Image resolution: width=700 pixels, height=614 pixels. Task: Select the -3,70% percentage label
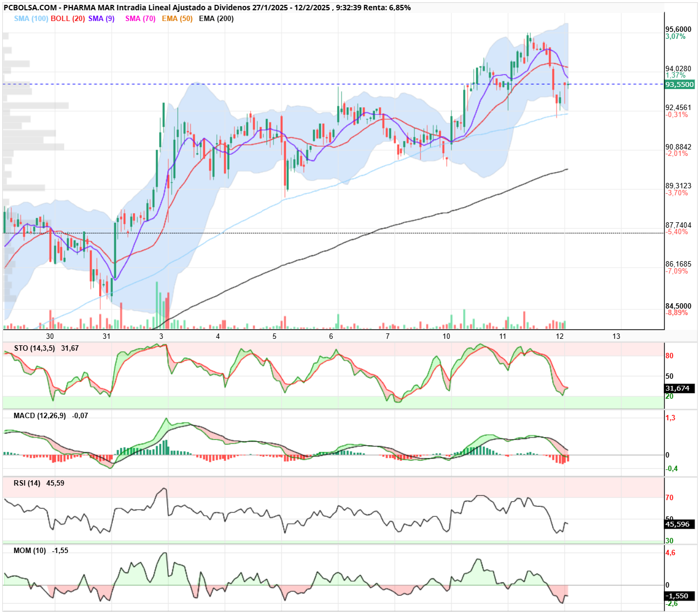coord(677,193)
